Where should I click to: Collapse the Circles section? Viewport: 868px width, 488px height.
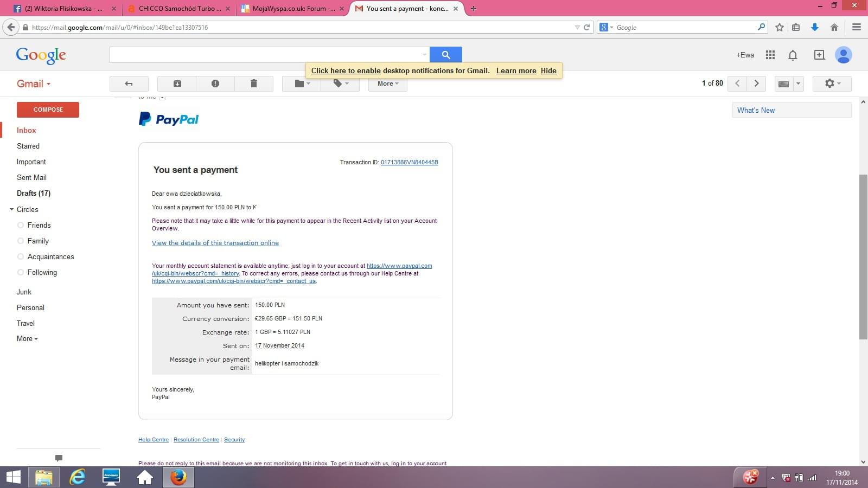[x=11, y=209]
